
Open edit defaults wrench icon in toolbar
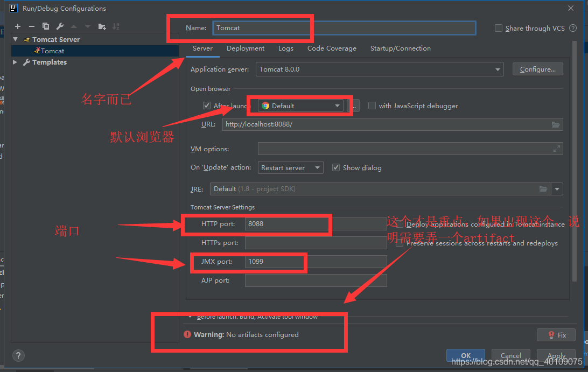click(x=60, y=26)
